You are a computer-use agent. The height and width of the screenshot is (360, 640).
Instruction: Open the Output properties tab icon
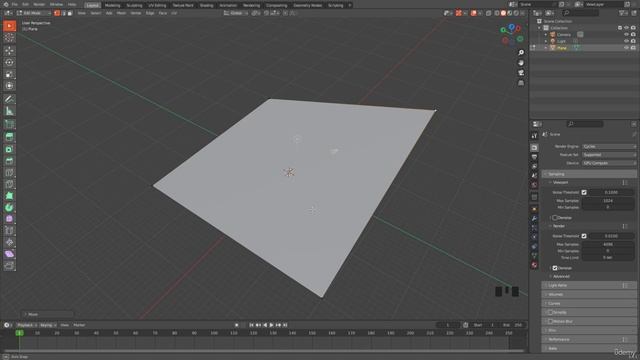[534, 157]
